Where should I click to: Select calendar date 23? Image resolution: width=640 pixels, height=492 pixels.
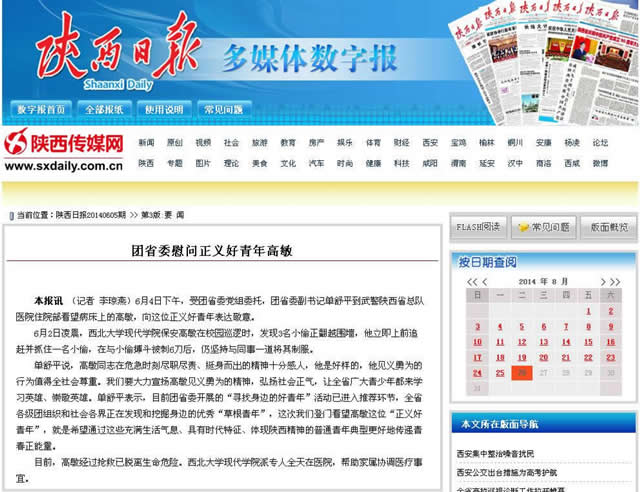coord(610,358)
